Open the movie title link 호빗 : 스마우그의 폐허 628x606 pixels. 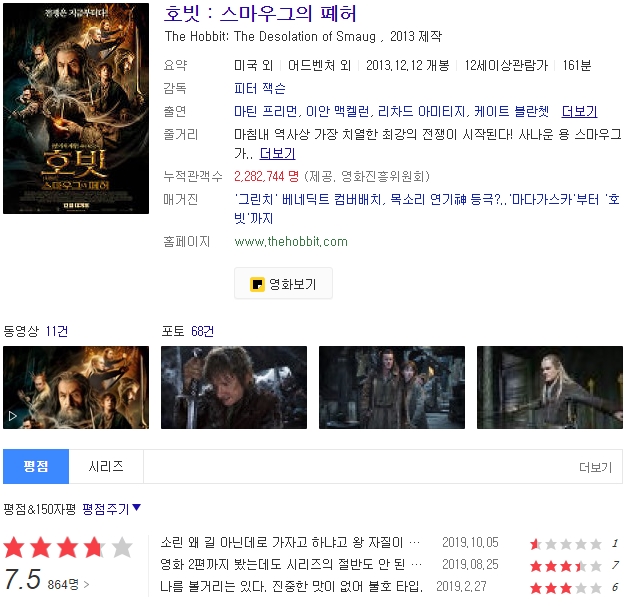pyautogui.click(x=260, y=14)
